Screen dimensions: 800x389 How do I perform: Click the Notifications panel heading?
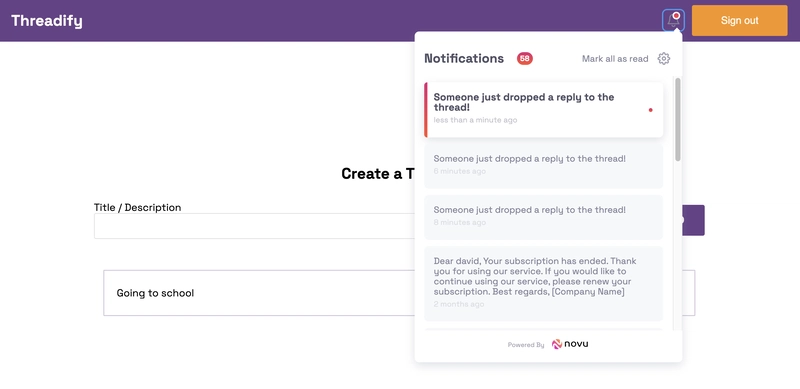[464, 59]
